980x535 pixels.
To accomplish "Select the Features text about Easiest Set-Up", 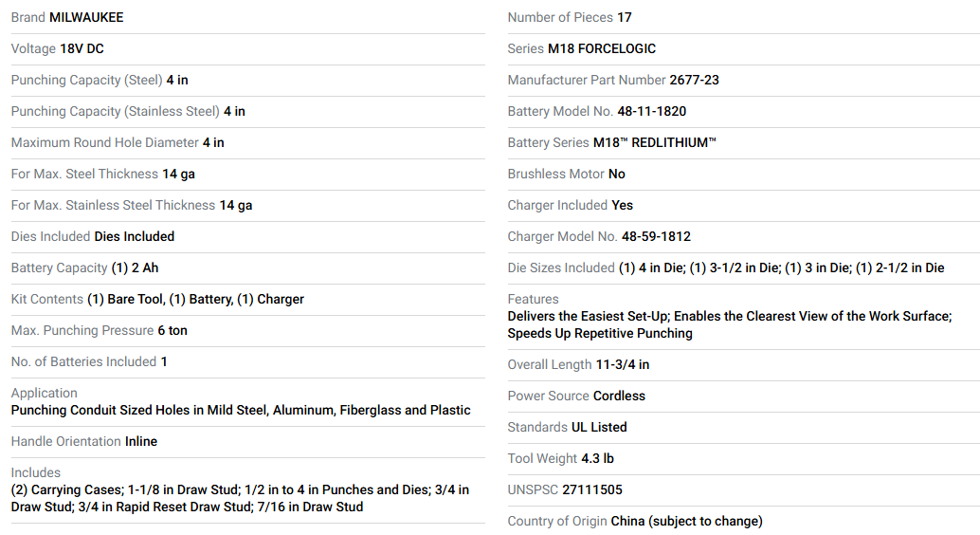I will [x=730, y=324].
